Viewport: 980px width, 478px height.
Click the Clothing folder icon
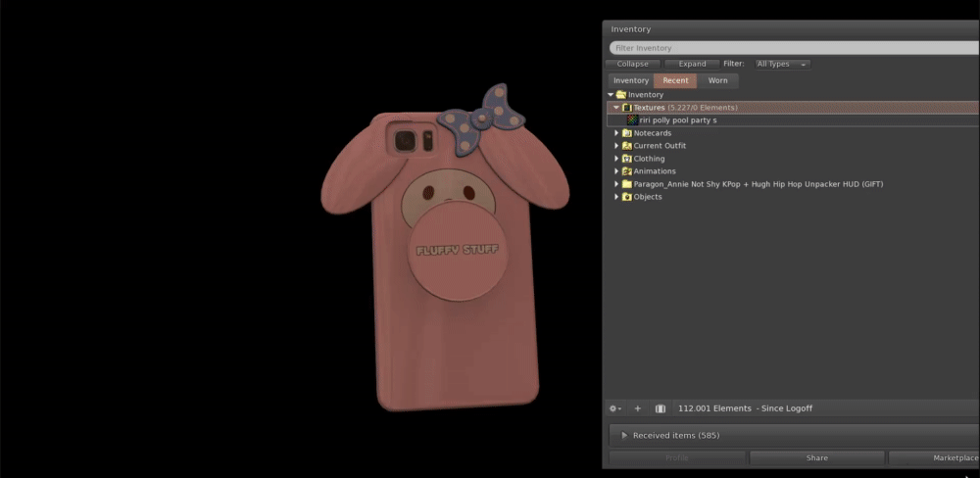[627, 159]
